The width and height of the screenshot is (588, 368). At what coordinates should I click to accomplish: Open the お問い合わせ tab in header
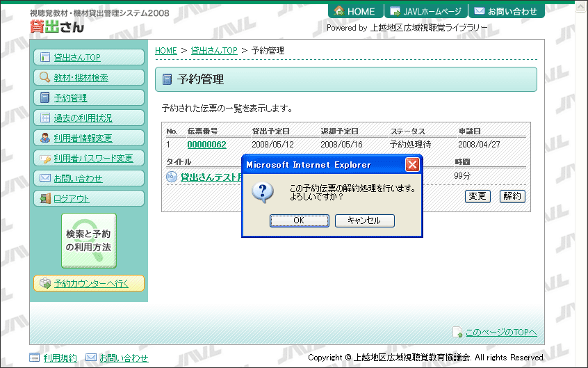pyautogui.click(x=505, y=11)
